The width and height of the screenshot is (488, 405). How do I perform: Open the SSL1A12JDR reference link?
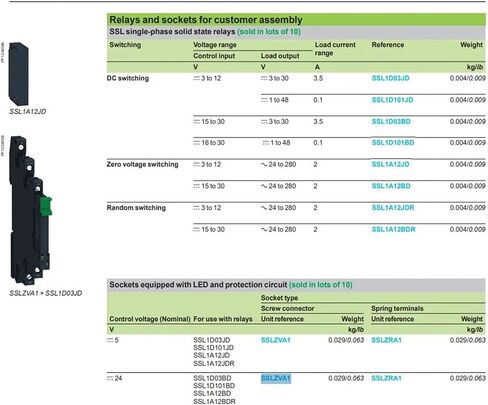[x=393, y=208]
